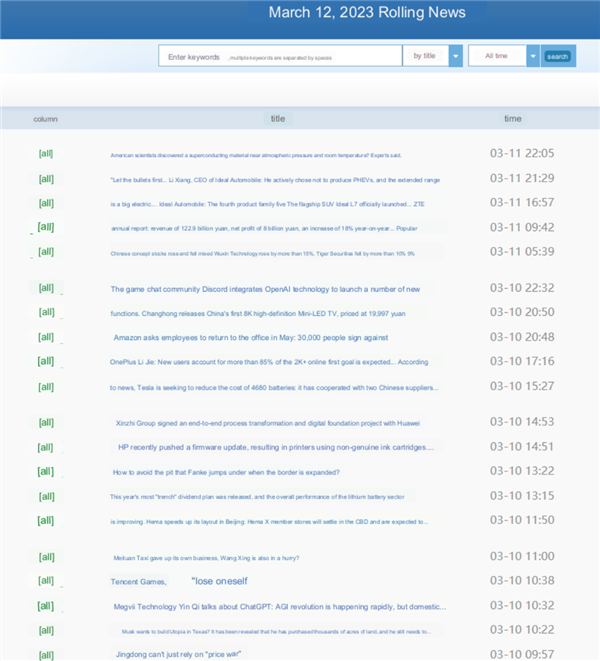Click [all] tag in 03-10 13:22 row
Viewport: 600px width, 661px height.
click(46, 471)
